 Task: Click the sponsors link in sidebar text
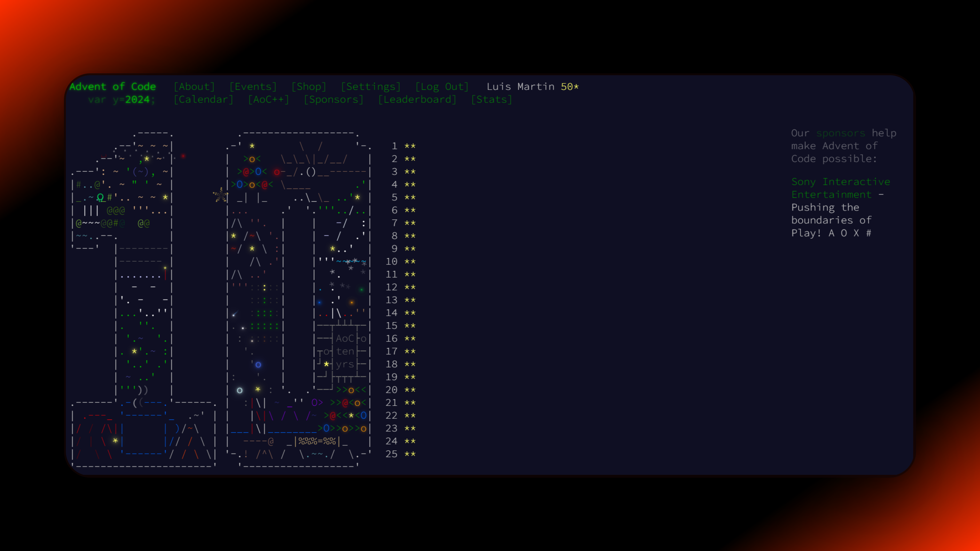(x=841, y=133)
